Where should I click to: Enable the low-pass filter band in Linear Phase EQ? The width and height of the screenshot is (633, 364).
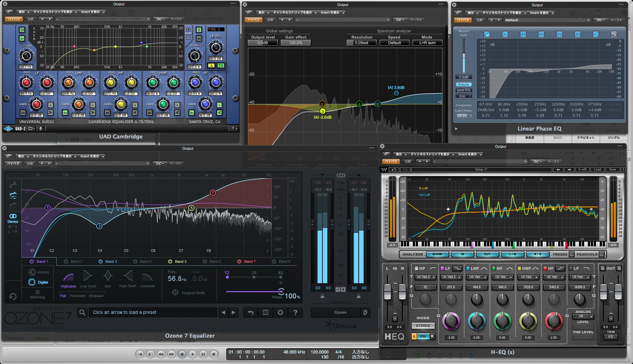click(614, 34)
